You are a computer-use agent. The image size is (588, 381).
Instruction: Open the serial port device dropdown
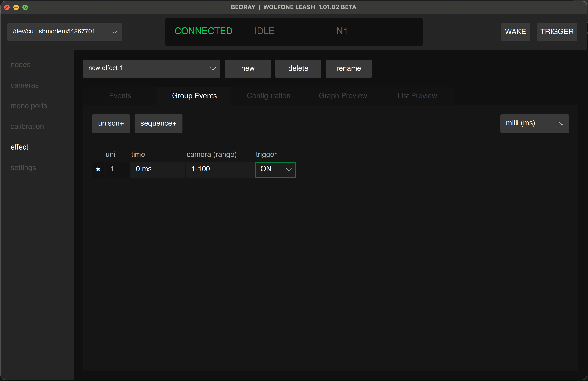click(x=64, y=32)
